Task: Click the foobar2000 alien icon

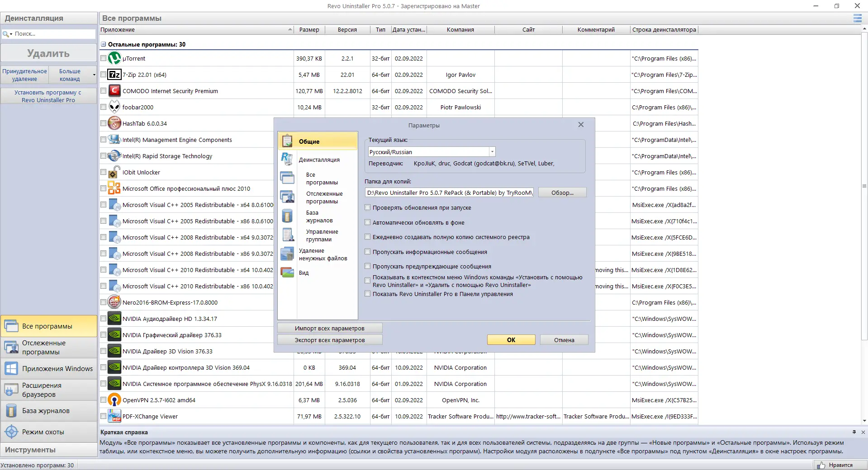Action: [114, 107]
